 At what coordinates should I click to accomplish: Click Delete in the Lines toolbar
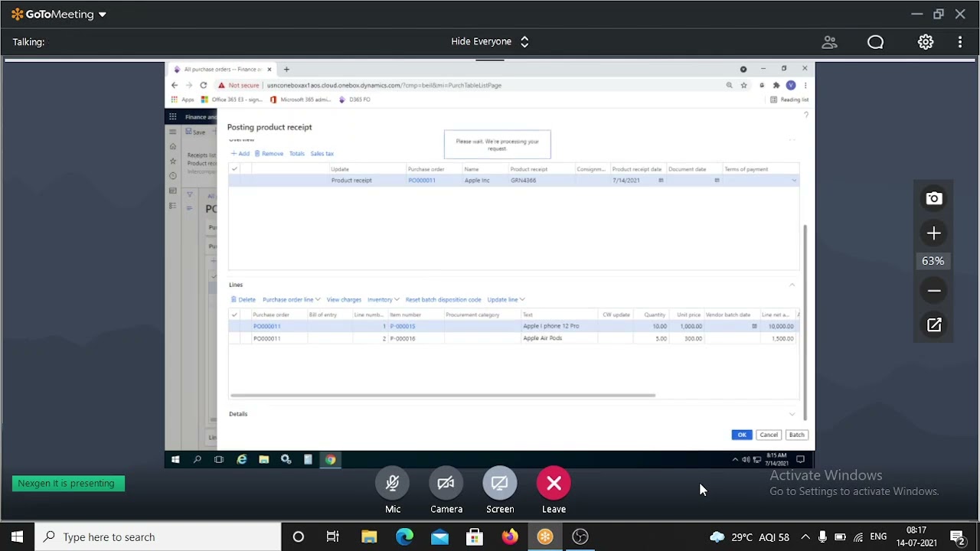pos(243,300)
